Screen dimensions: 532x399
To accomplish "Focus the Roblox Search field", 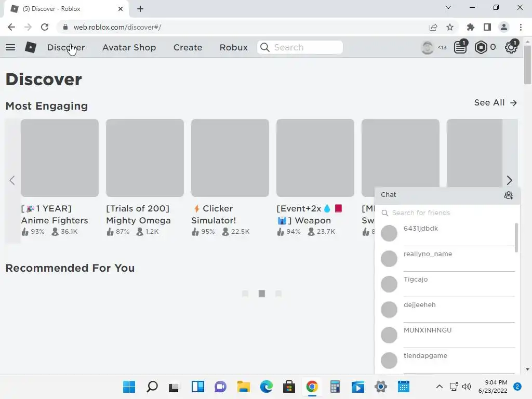I will click(x=300, y=47).
